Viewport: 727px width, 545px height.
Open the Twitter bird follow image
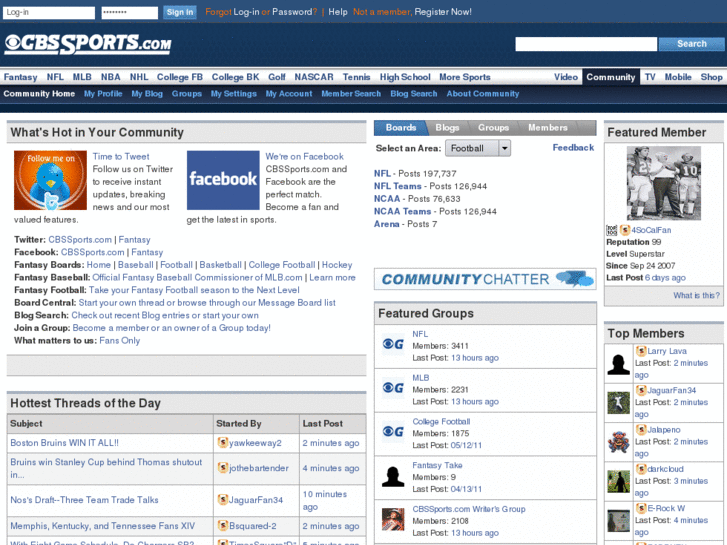[50, 180]
